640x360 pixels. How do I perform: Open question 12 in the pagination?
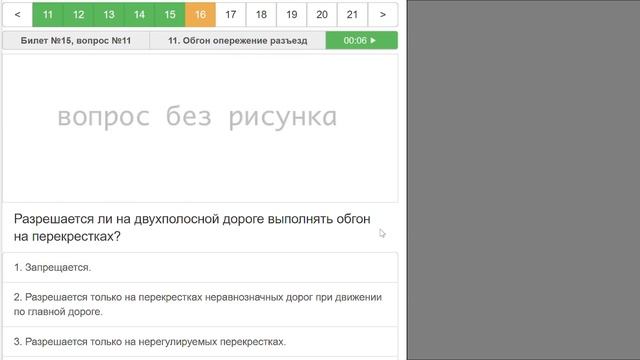(78, 15)
